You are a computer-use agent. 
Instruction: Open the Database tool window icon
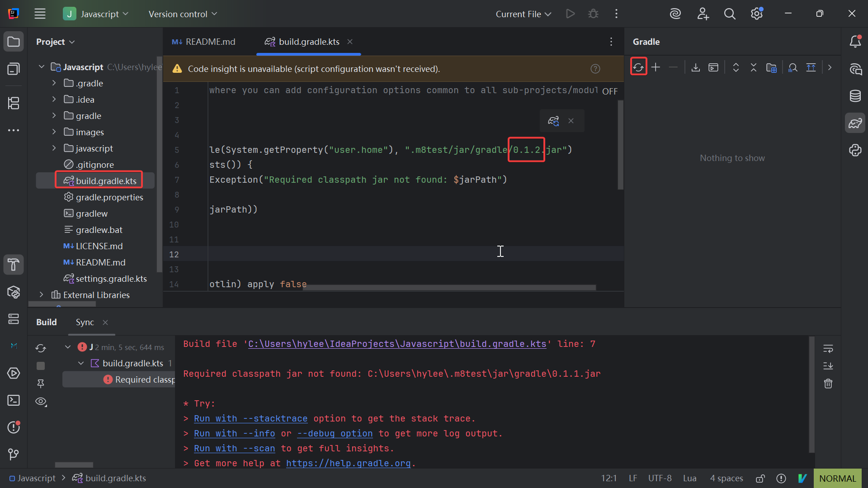click(855, 96)
